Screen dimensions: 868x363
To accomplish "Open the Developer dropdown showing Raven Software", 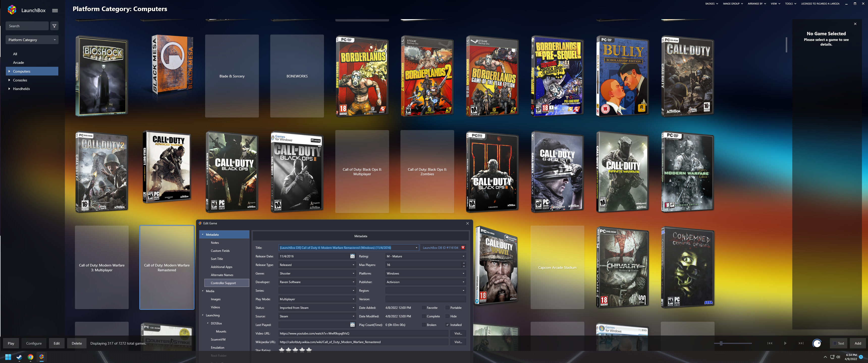I will tap(317, 282).
